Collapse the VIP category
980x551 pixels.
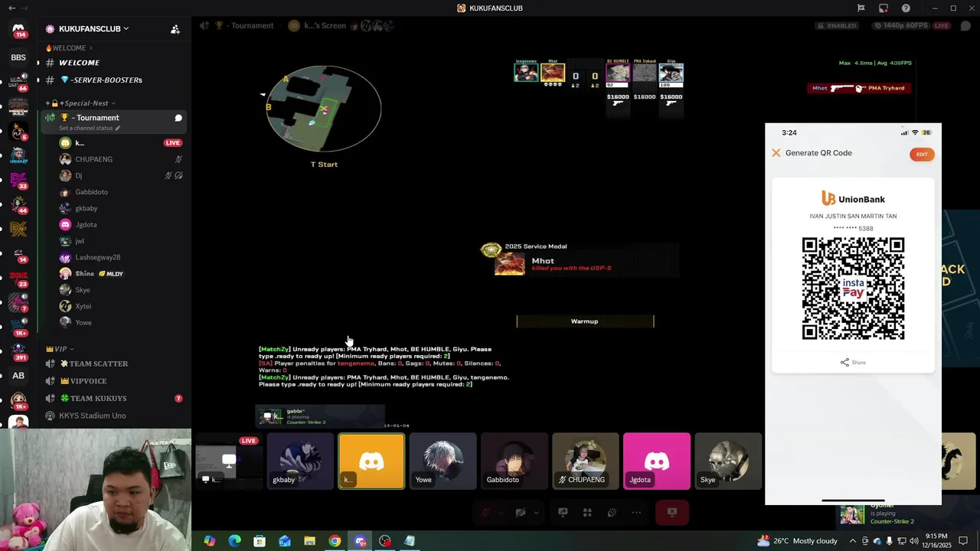(x=59, y=349)
